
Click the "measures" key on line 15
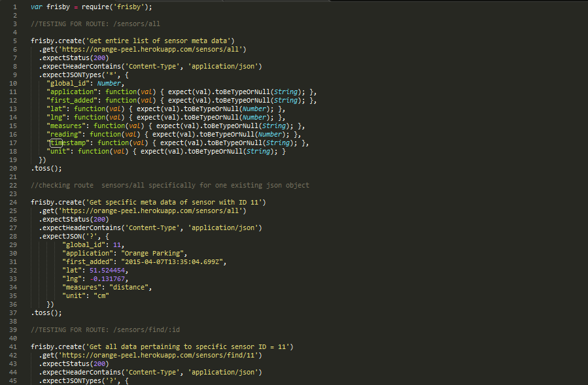click(66, 126)
